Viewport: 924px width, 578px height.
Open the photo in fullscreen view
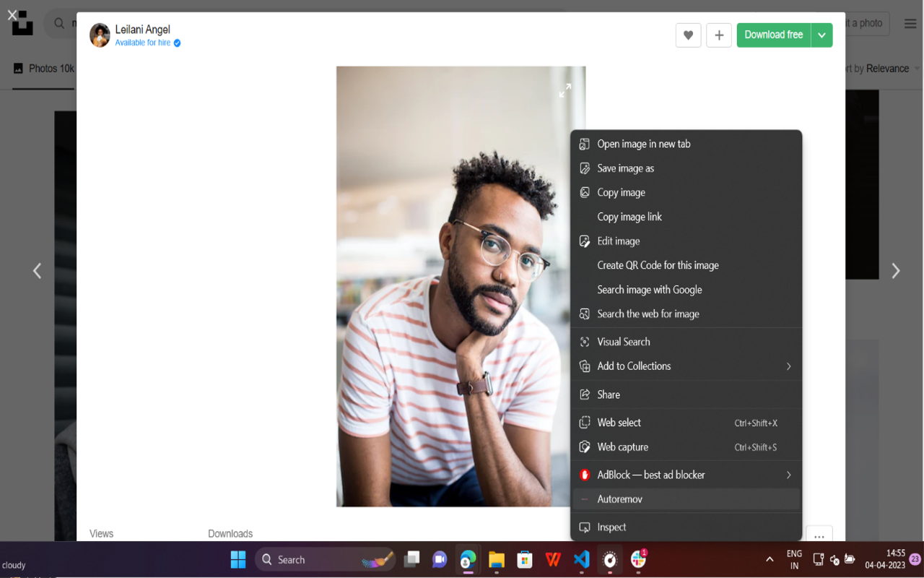(566, 90)
